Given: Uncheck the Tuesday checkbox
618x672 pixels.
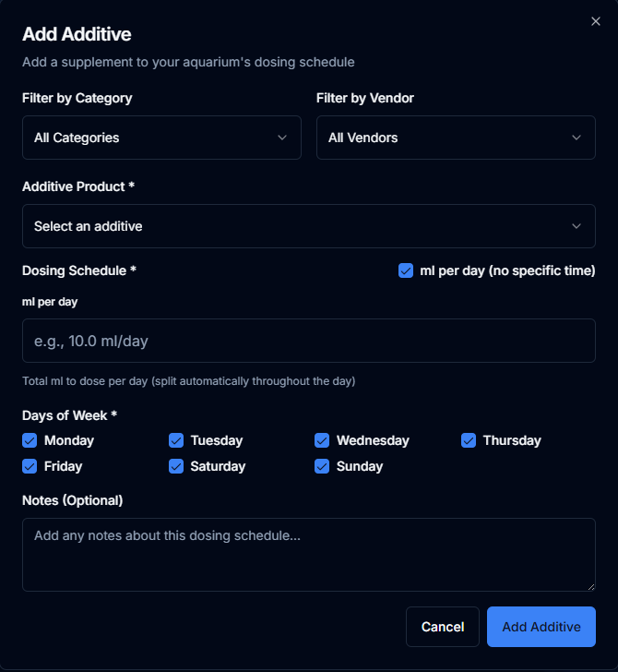Looking at the screenshot, I should (176, 440).
